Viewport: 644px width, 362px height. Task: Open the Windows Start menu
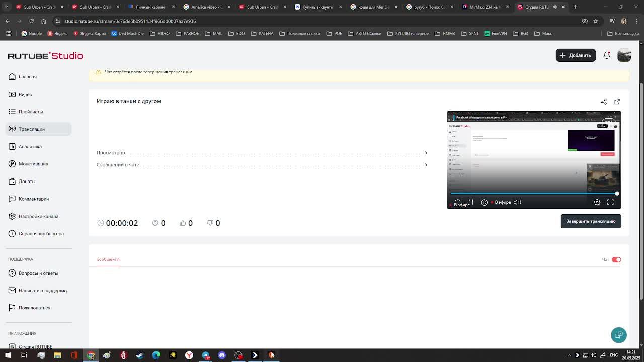click(8, 355)
